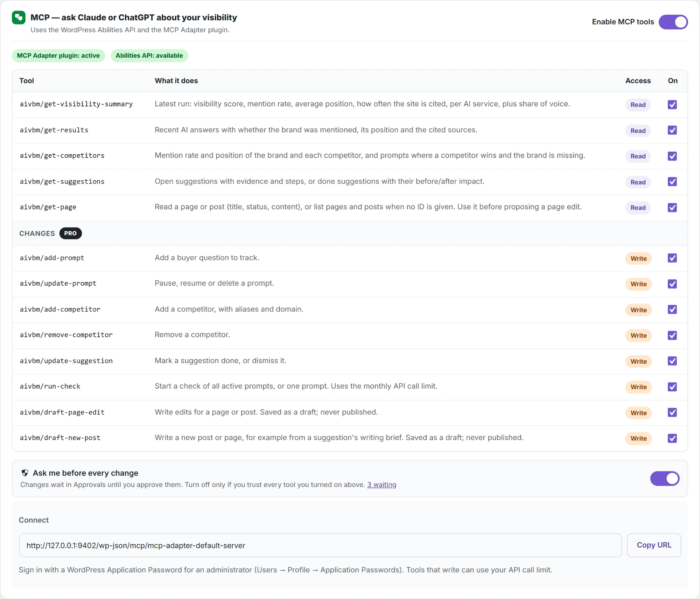Uncheck the aivbm/run-check checkbox

[672, 387]
